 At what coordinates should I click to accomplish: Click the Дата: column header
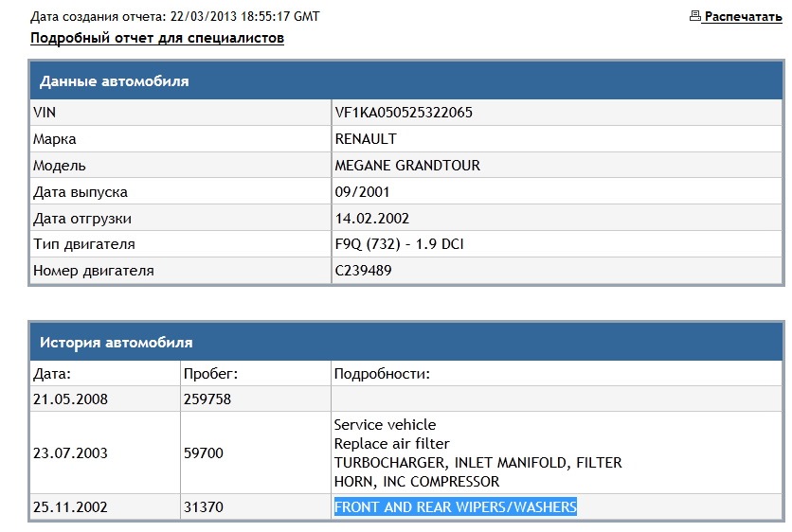click(x=52, y=374)
